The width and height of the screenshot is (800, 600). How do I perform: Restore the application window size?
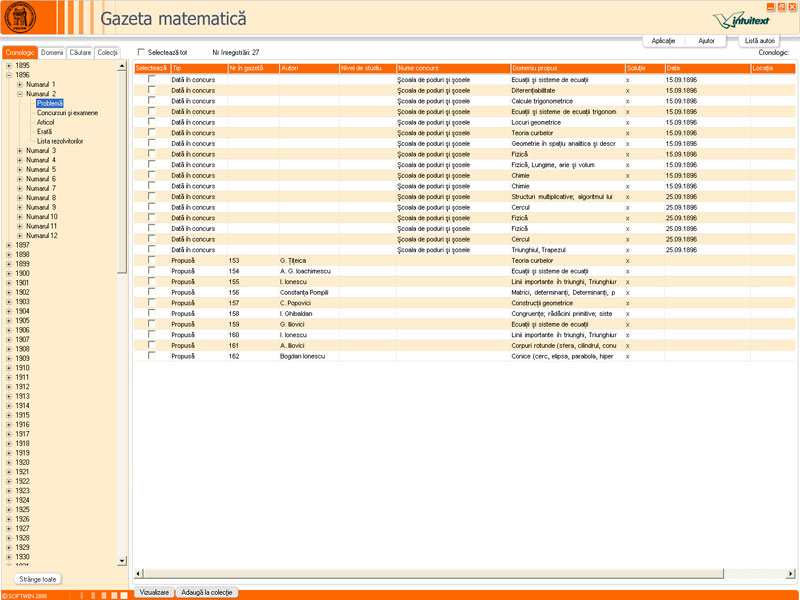tap(781, 7)
